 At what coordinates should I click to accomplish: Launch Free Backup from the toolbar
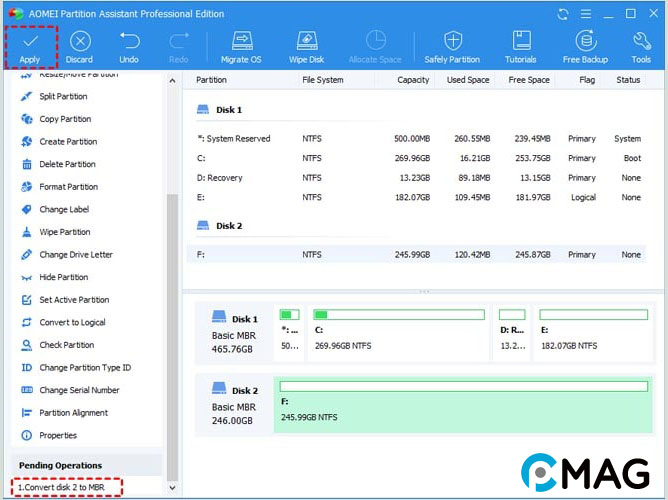coord(585,42)
